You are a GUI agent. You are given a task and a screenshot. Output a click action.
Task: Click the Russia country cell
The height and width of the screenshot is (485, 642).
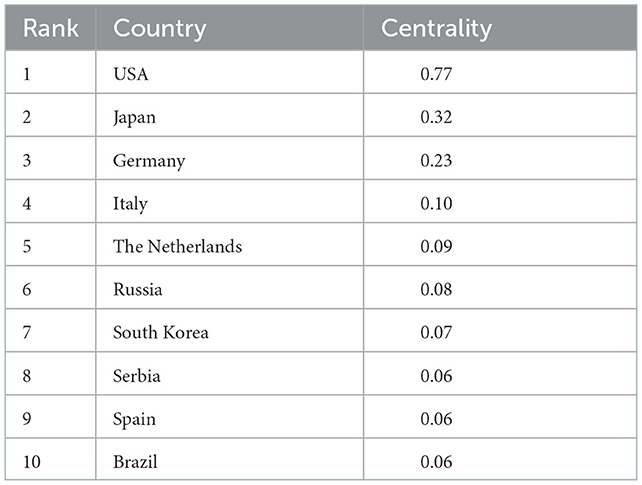pos(137,290)
